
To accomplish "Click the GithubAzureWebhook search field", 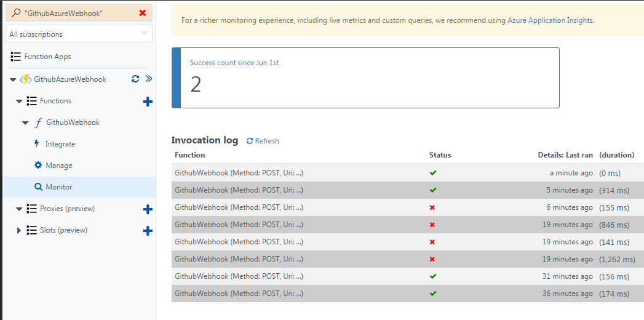I will coord(79,13).
